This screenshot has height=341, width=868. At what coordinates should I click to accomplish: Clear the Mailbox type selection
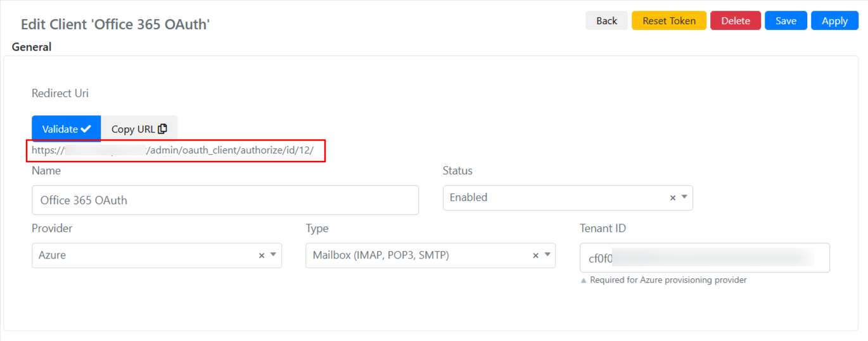(535, 255)
